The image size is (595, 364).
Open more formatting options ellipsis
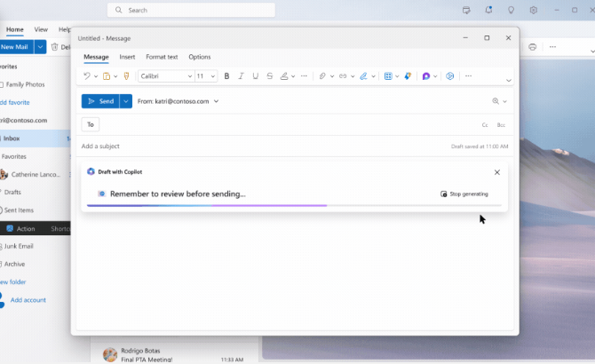[304, 76]
